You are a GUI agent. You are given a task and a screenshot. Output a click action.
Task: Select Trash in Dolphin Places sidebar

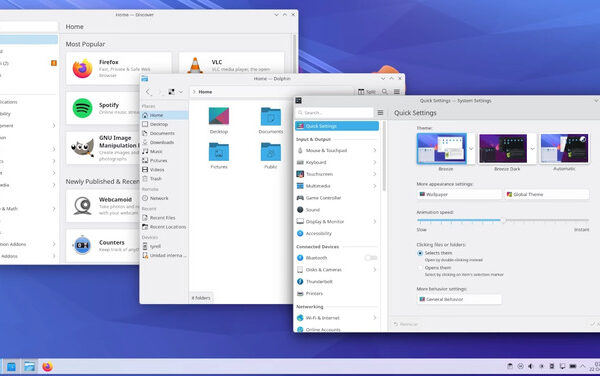tap(164, 179)
